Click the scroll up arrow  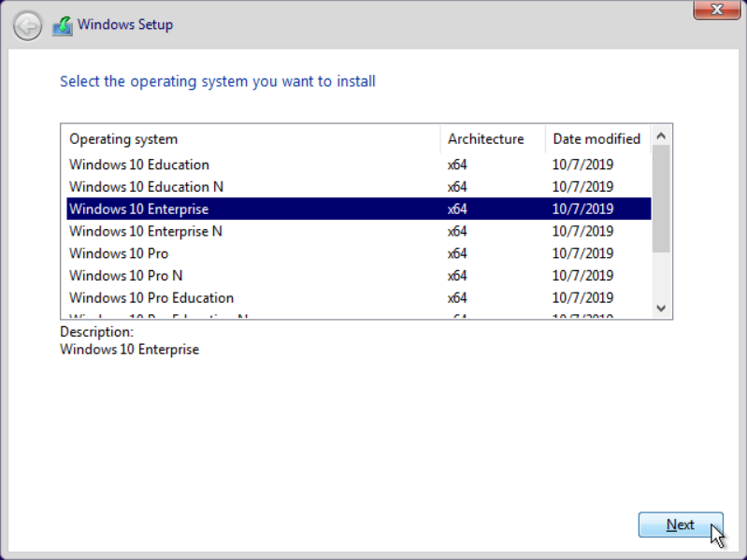coord(661,136)
